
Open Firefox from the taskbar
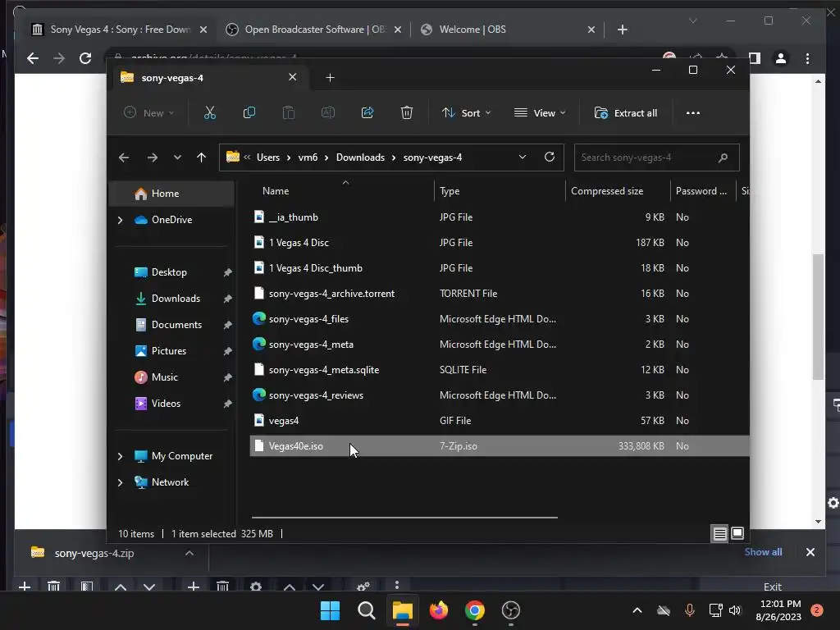click(x=439, y=610)
